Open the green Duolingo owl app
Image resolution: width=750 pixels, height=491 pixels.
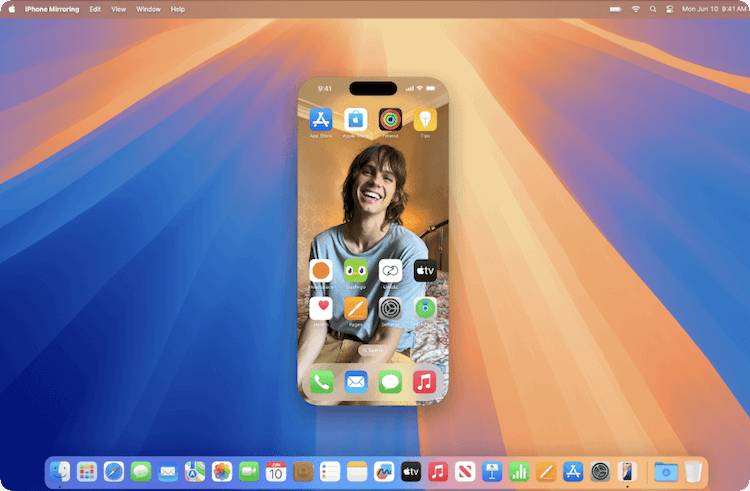[x=355, y=271]
